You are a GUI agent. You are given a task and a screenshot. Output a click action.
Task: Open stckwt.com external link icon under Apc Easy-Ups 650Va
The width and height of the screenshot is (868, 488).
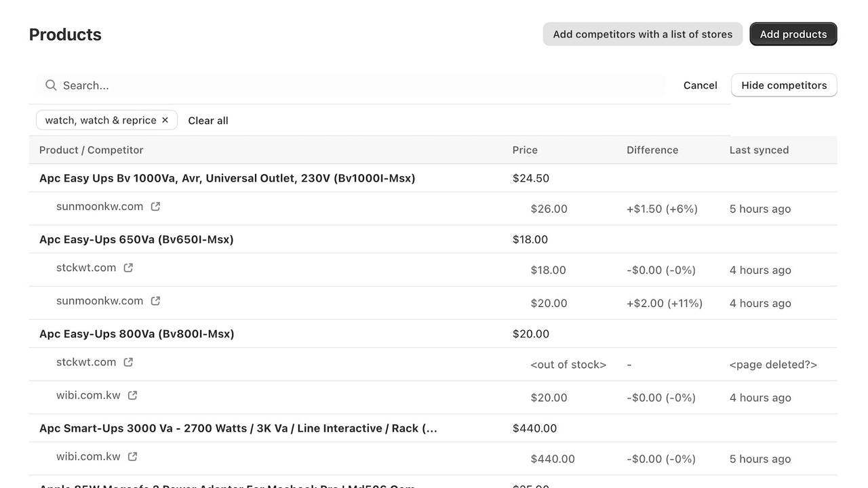(128, 268)
